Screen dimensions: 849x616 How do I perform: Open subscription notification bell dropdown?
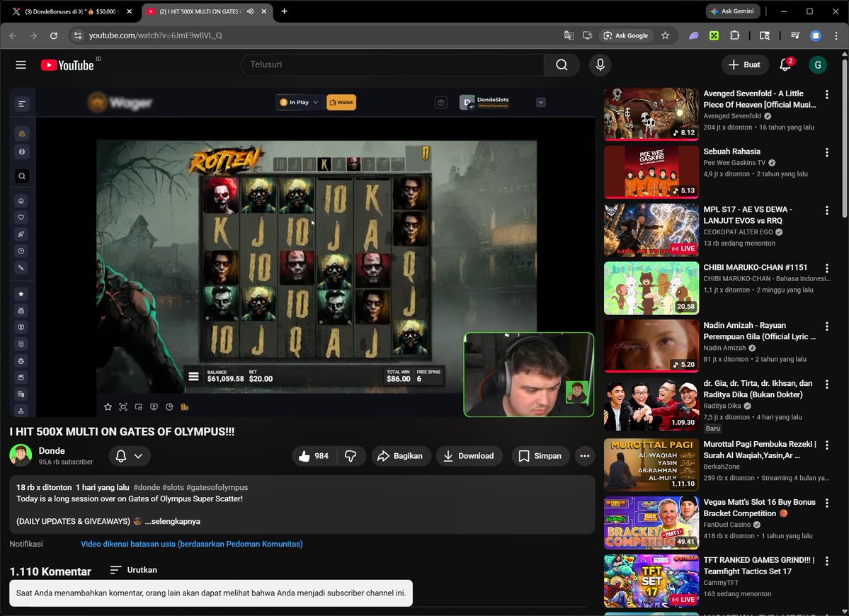tap(130, 456)
